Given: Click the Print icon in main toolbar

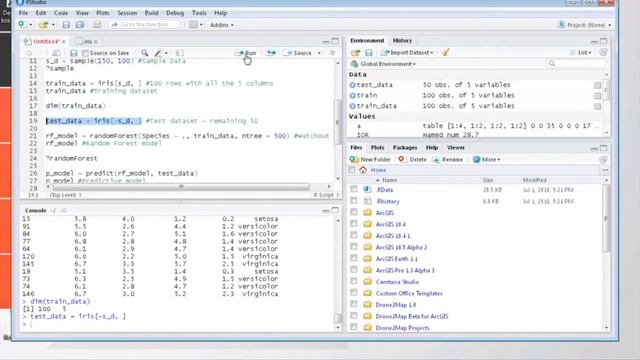Looking at the screenshot, I should click(x=97, y=25).
